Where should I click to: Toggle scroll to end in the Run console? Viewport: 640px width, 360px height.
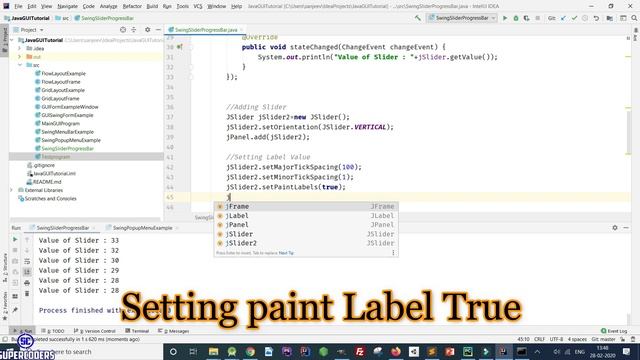click(27, 272)
